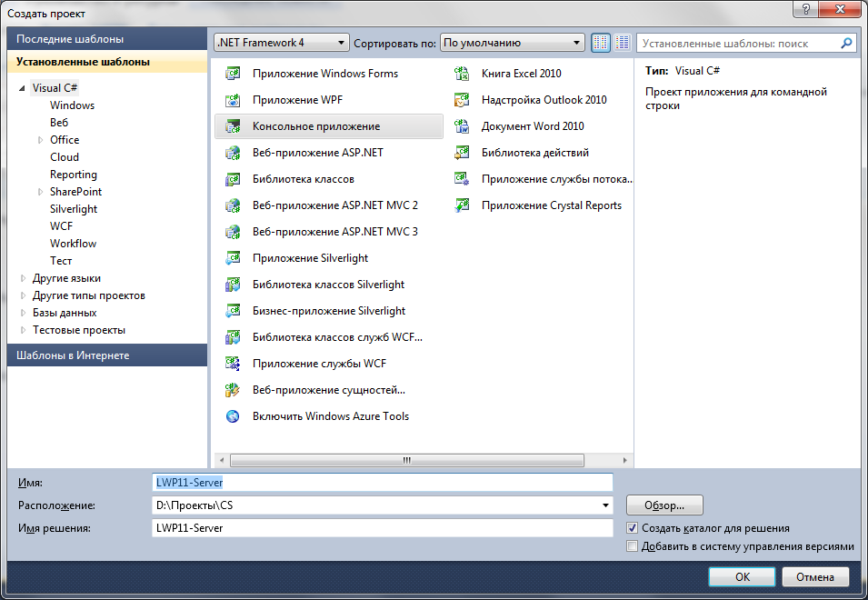
Task: Select the Windows Forms application template icon
Action: pos(233,73)
